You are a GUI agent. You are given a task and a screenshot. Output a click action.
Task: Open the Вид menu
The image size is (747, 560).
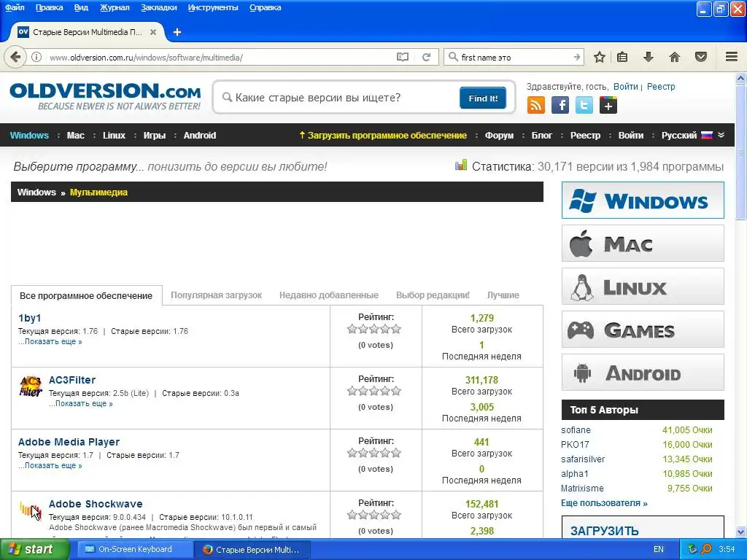tap(81, 7)
